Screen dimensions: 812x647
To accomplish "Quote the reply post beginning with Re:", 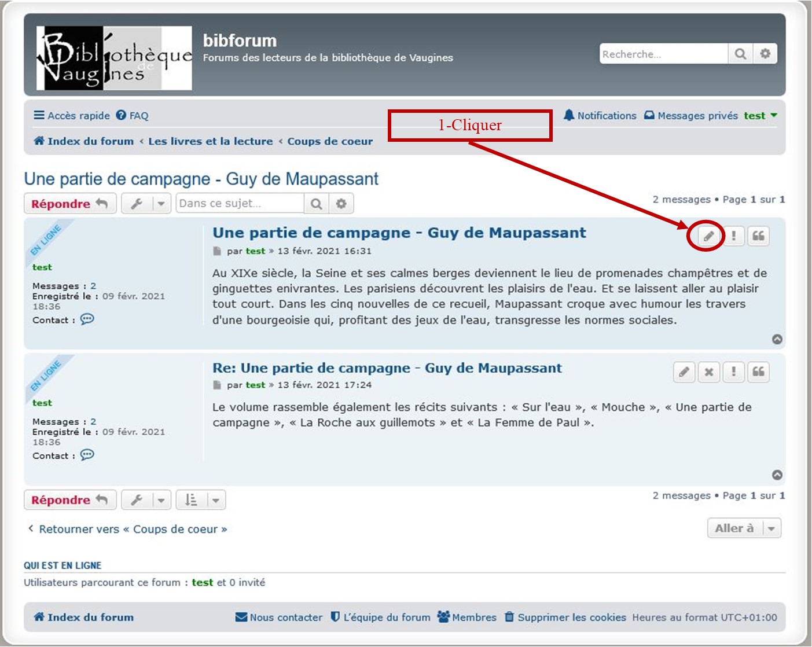I will click(x=758, y=372).
